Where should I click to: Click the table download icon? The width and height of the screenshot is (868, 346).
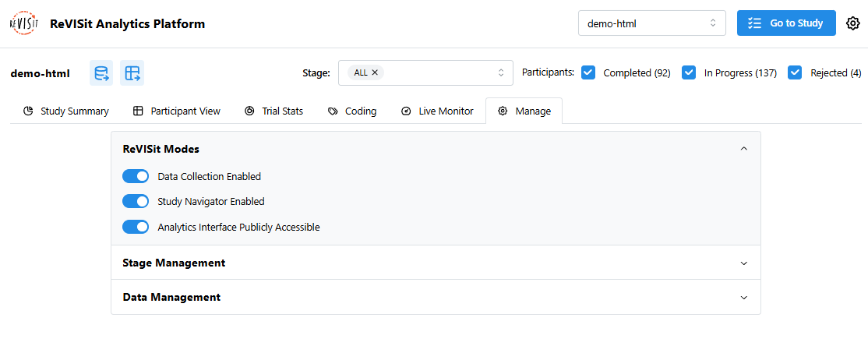pyautogui.click(x=132, y=73)
